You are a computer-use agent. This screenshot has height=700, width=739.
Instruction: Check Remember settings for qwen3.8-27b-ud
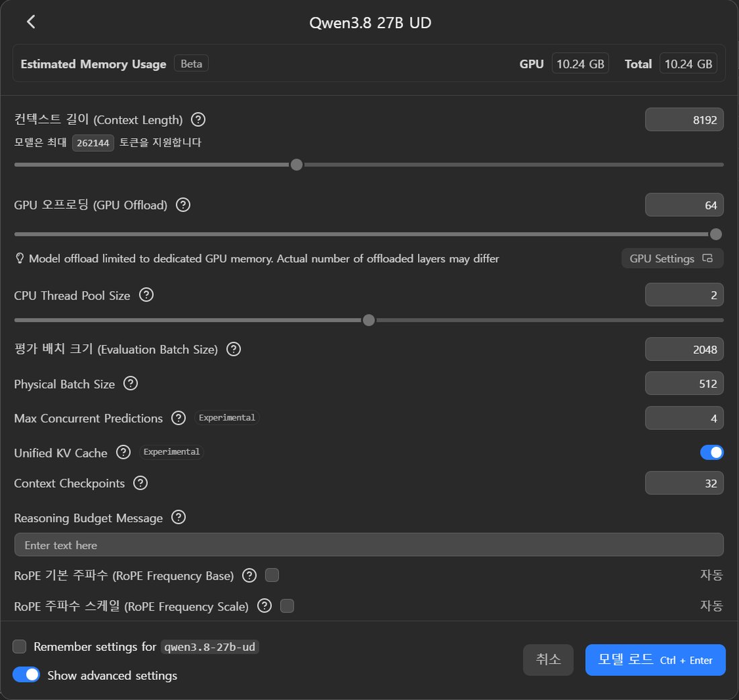click(19, 647)
